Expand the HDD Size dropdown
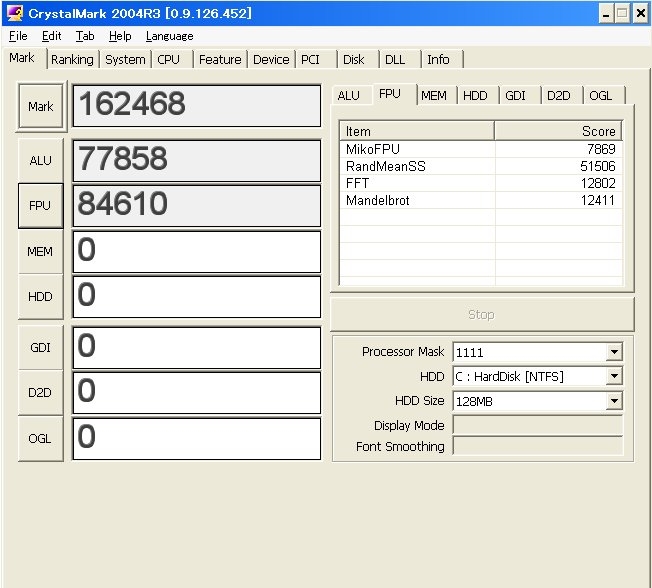The width and height of the screenshot is (652, 588). (x=614, y=401)
